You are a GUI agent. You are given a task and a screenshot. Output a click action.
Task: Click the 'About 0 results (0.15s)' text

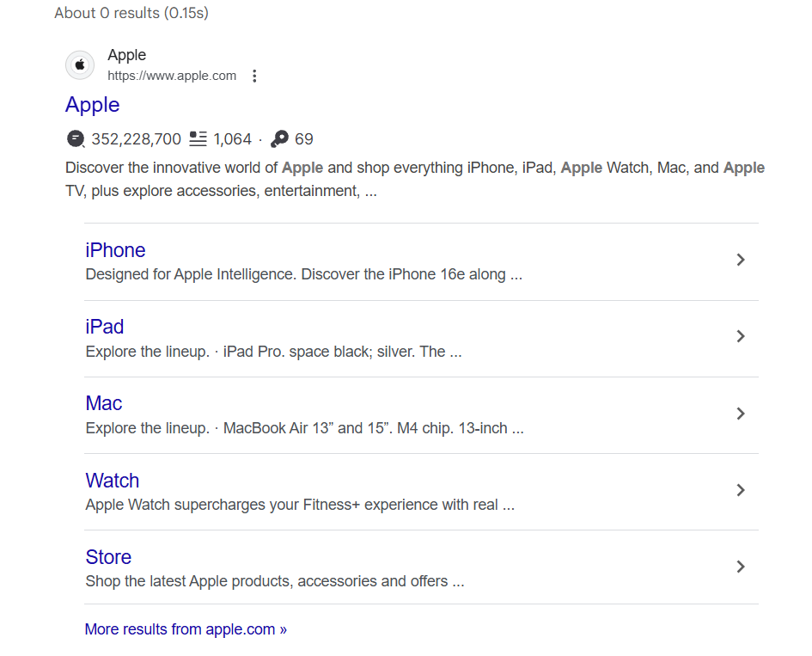(131, 13)
